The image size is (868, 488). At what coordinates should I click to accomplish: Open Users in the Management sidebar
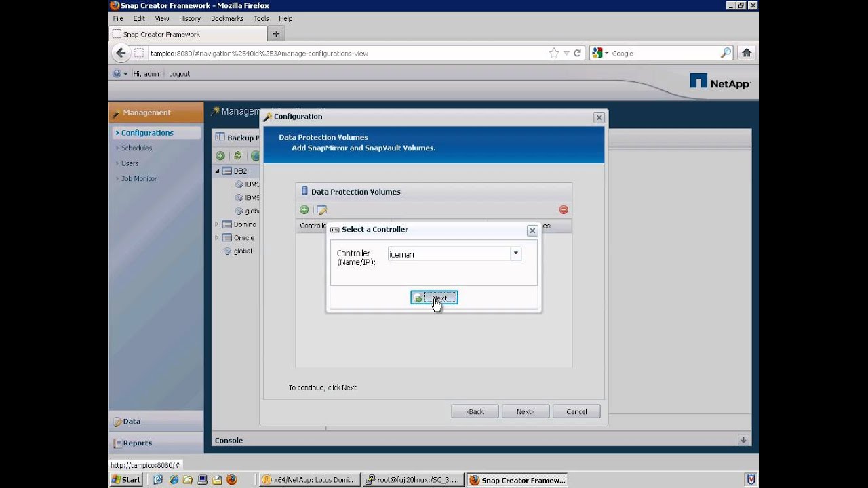pyautogui.click(x=130, y=163)
